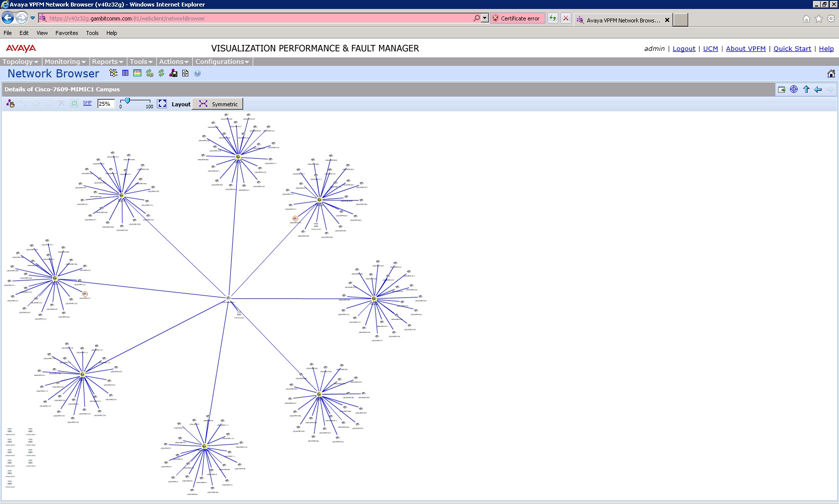Enable the Symmetric layout mode
839x504 pixels.
218,104
